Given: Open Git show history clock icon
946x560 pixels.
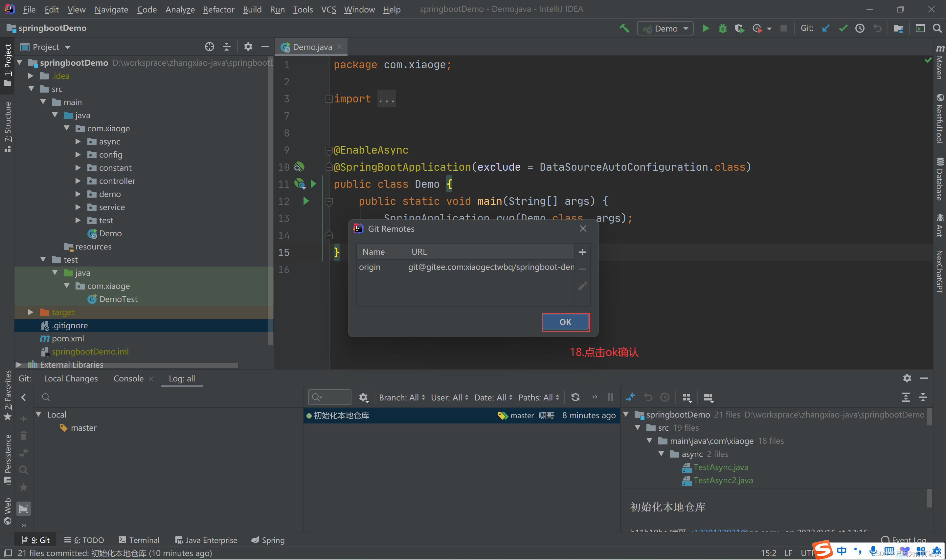Looking at the screenshot, I should [x=860, y=28].
